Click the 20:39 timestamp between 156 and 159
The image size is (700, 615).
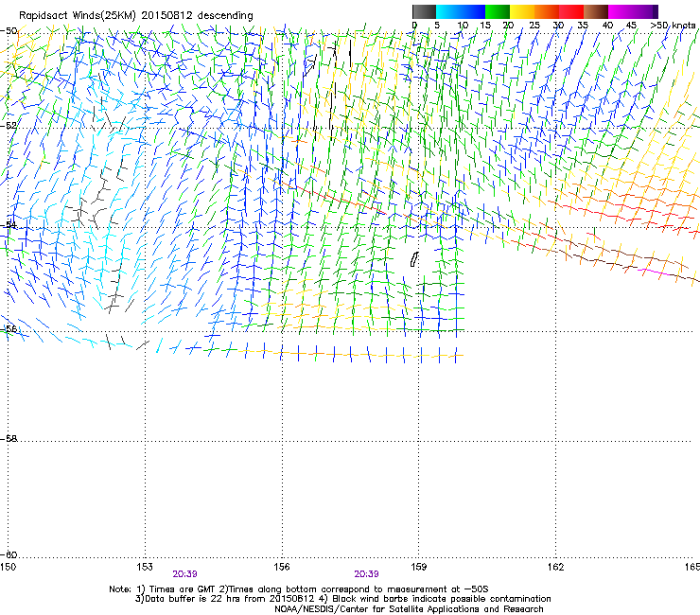coord(366,574)
